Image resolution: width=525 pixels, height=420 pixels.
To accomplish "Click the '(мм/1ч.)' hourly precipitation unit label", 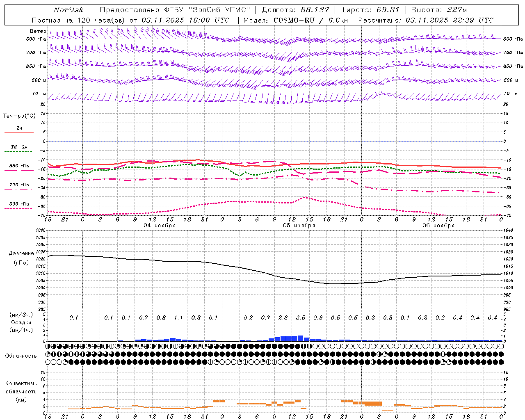I will click(x=21, y=330).
